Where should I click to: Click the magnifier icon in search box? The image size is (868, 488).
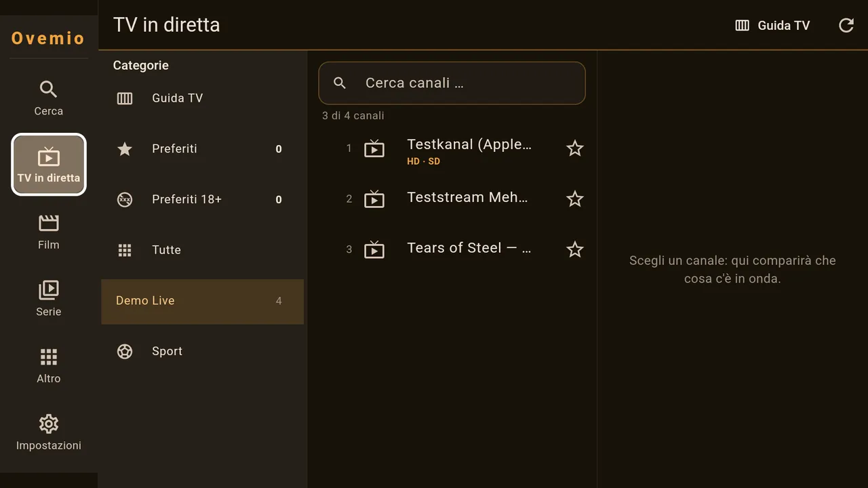pyautogui.click(x=340, y=83)
